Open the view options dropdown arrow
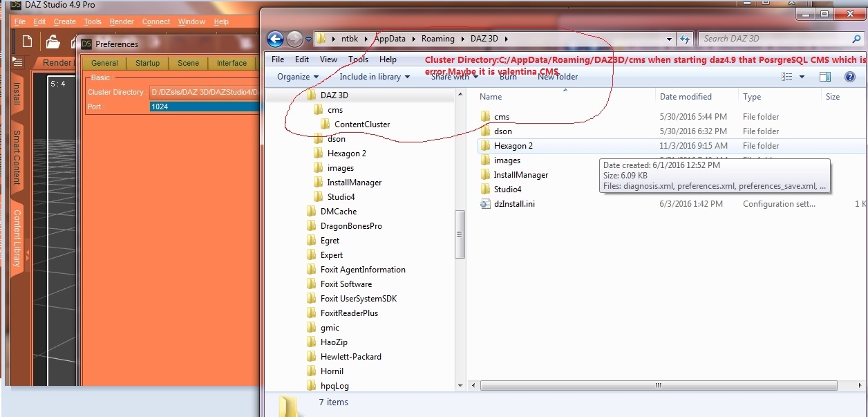The width and height of the screenshot is (868, 417). 802,77
